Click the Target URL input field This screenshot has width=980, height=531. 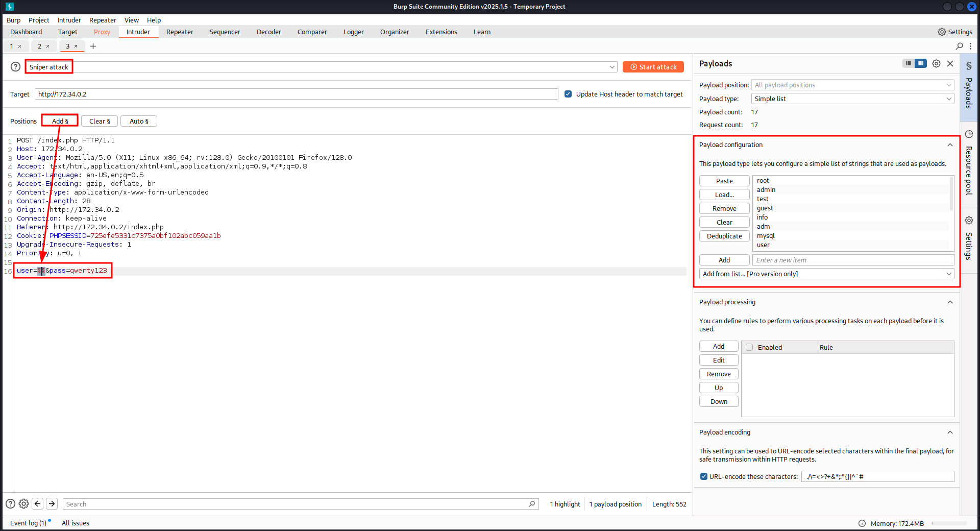coord(296,94)
